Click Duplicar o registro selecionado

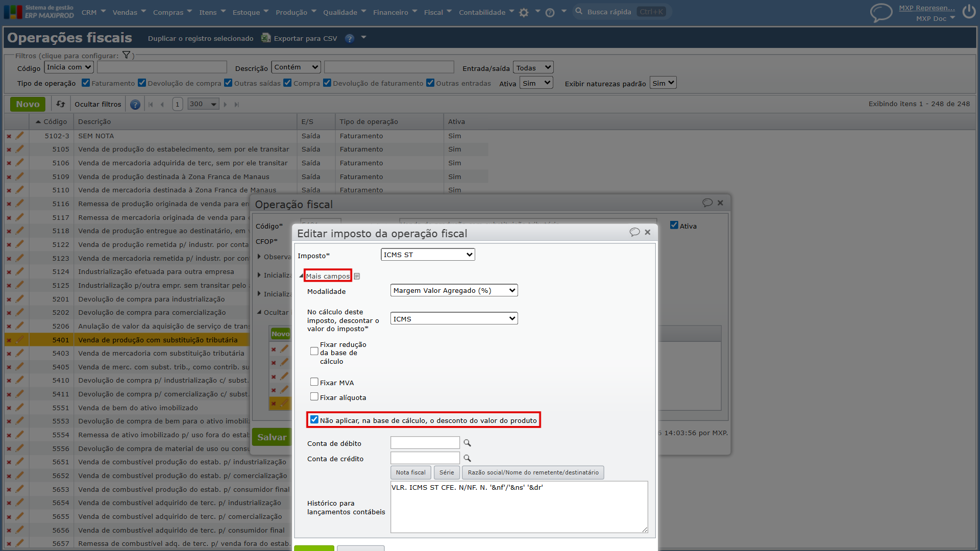201,38
